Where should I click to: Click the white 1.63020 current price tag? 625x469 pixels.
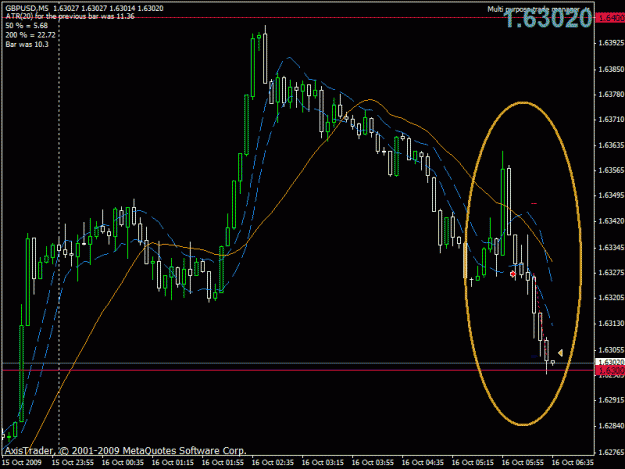[x=610, y=362]
